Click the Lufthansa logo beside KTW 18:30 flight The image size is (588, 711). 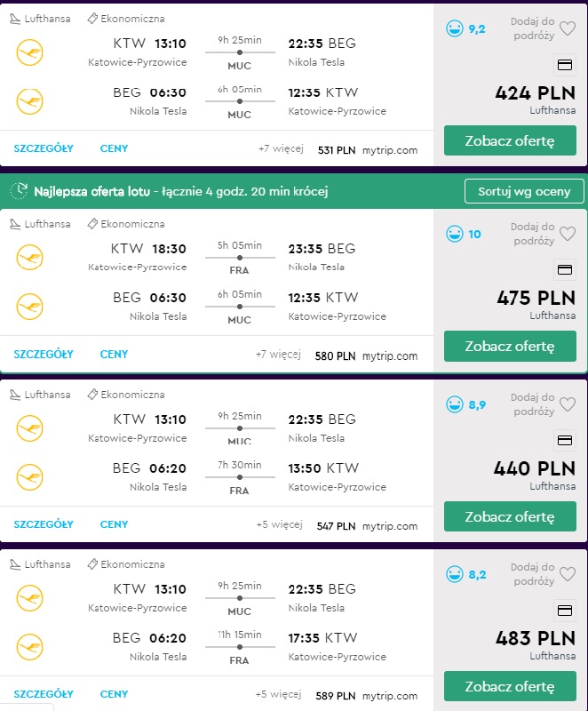pyautogui.click(x=30, y=258)
